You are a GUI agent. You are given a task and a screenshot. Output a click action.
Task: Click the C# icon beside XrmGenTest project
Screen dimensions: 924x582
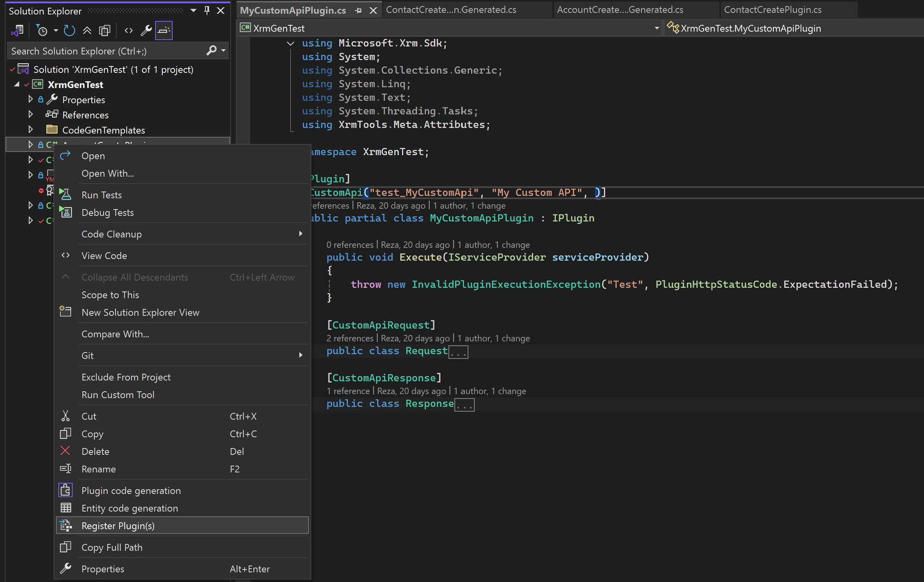click(x=37, y=85)
